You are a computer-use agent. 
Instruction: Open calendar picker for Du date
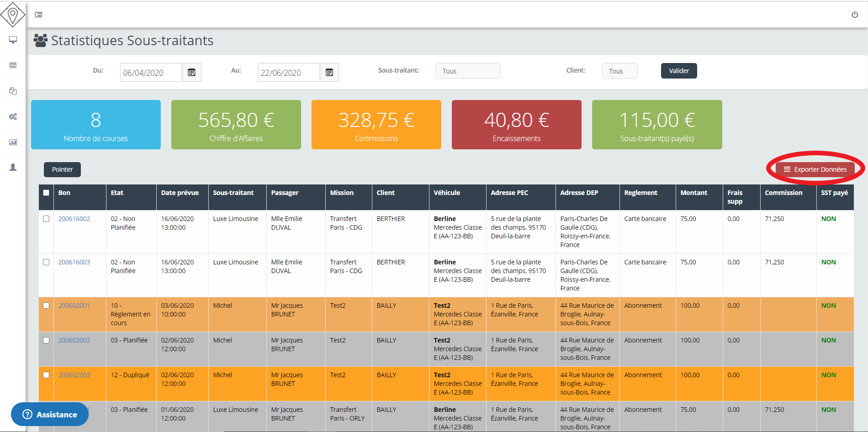[x=192, y=73]
